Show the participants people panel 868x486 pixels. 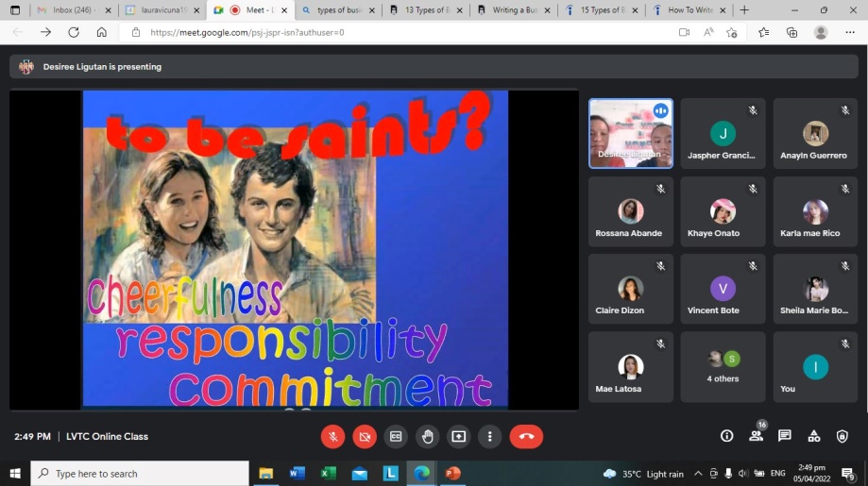[756, 436]
